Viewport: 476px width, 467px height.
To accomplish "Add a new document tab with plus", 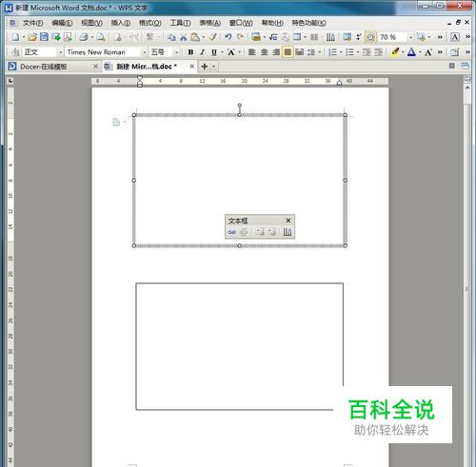I will 205,67.
